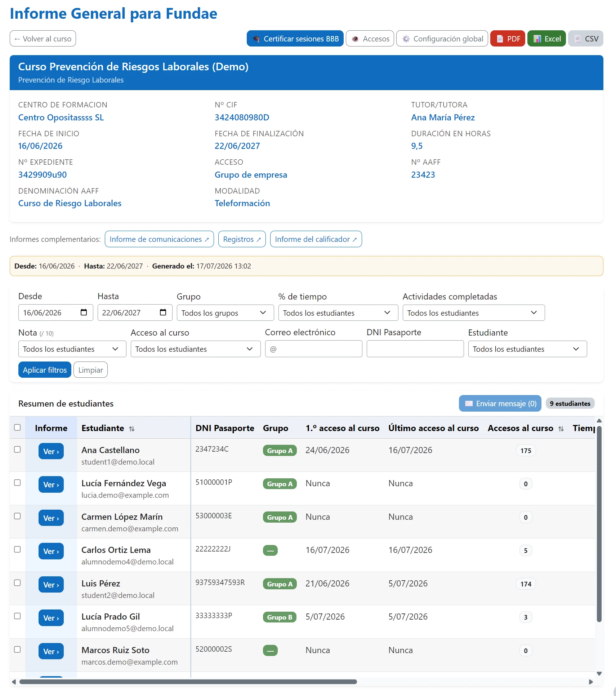Click the tutor name Ana María Pérez
Image resolution: width=616 pixels, height=696 pixels.
point(443,118)
